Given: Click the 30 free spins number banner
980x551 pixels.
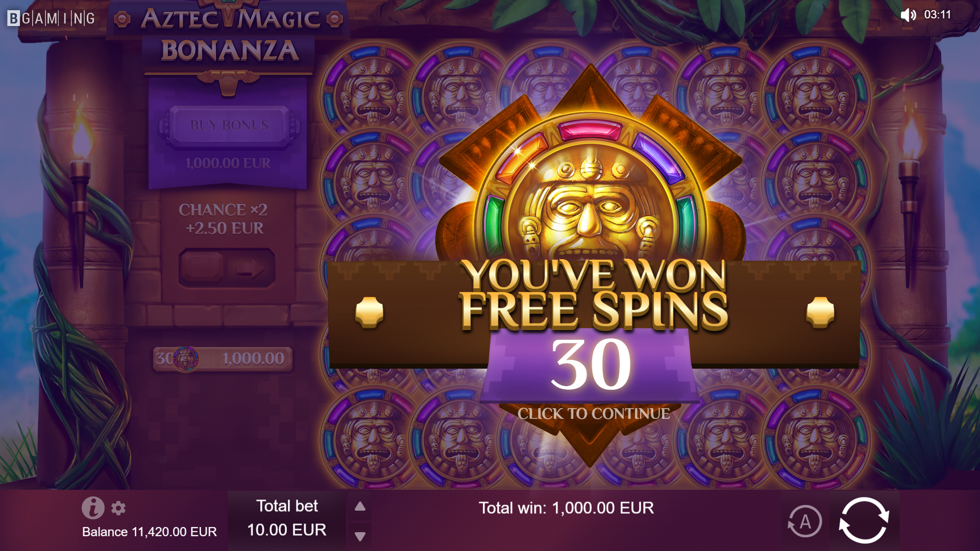Looking at the screenshot, I should click(x=591, y=364).
